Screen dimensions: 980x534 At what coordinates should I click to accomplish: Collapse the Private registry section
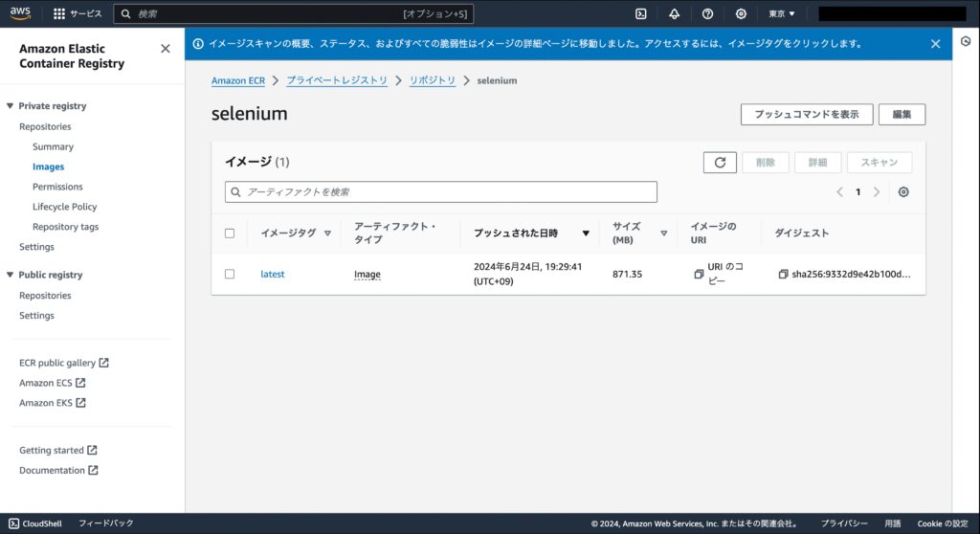coord(10,105)
